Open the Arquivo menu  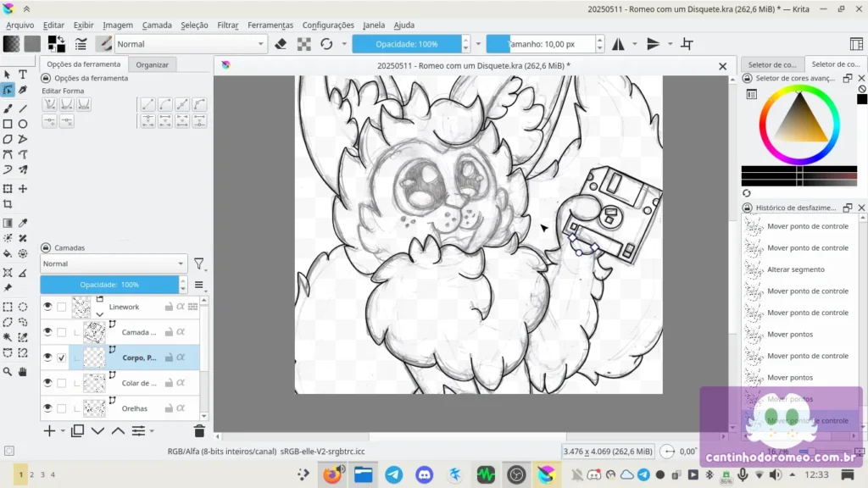(20, 25)
